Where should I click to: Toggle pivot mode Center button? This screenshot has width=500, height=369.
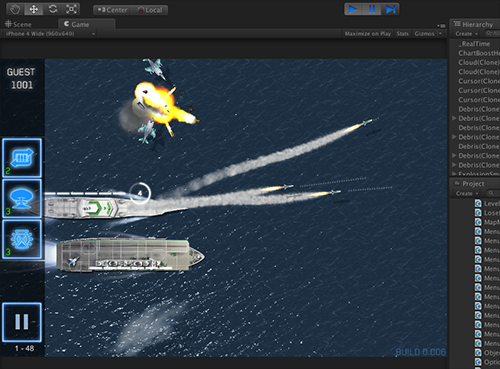[112, 10]
